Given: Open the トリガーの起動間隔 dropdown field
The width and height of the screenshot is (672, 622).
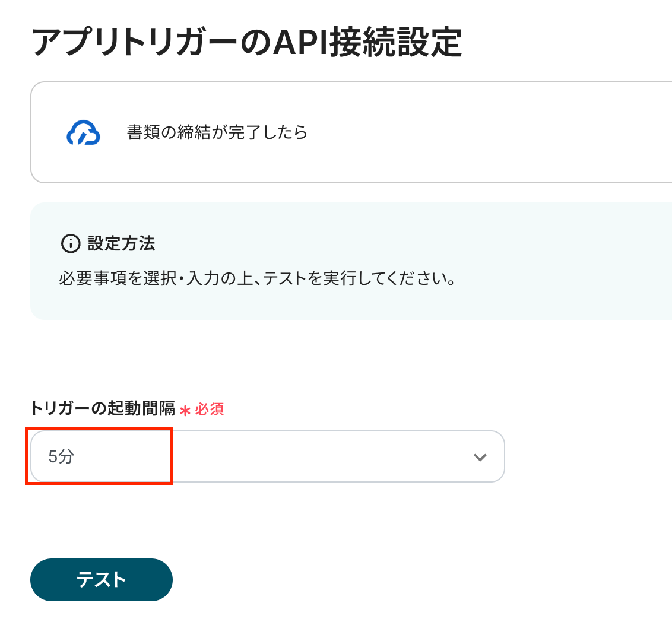Looking at the screenshot, I should pos(267,456).
